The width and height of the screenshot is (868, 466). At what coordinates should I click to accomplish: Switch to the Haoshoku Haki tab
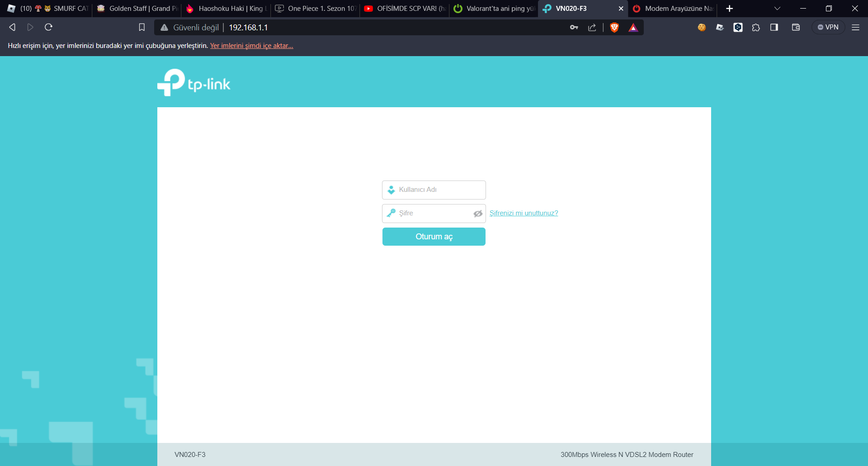coord(226,9)
